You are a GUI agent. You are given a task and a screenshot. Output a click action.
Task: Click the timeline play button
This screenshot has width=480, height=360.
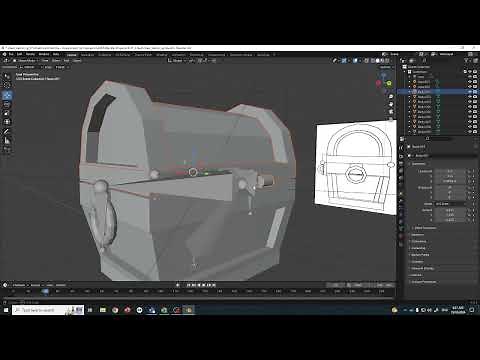(x=204, y=285)
